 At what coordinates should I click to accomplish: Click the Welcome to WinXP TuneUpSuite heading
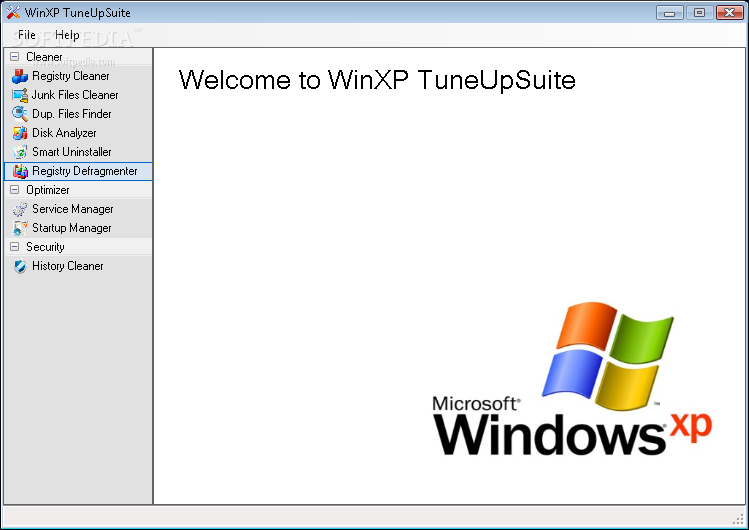click(377, 80)
